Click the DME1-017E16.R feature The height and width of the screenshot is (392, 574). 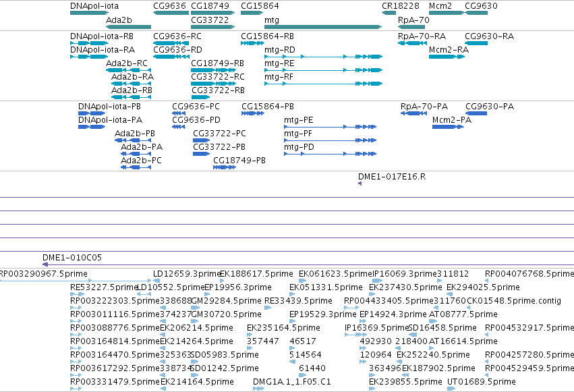click(x=392, y=177)
